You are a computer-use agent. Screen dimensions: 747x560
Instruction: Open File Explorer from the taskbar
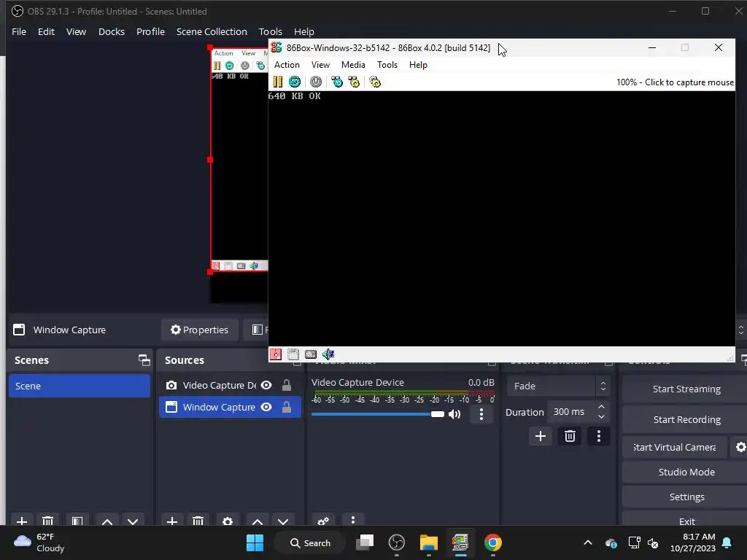[428, 542]
